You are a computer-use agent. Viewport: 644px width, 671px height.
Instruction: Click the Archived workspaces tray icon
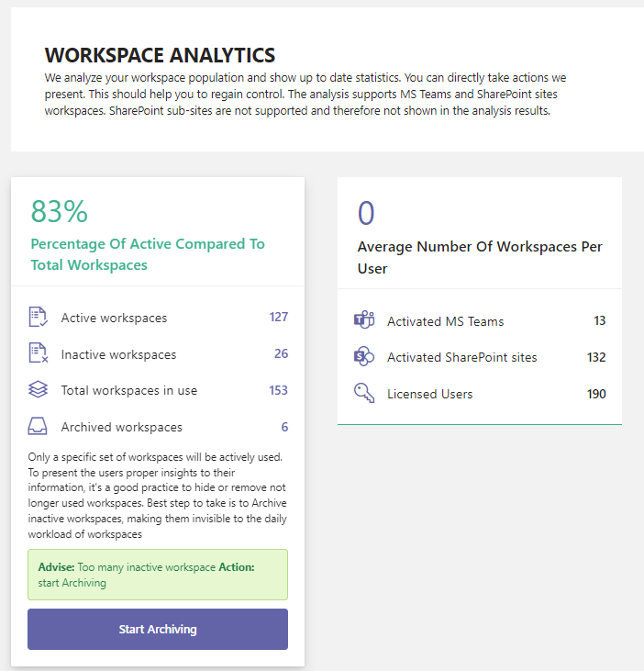pos(38,426)
